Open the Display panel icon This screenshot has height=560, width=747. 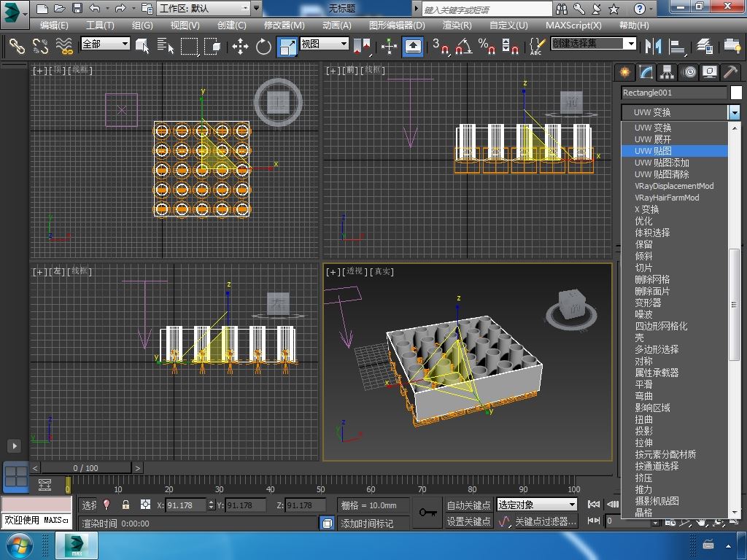click(709, 72)
